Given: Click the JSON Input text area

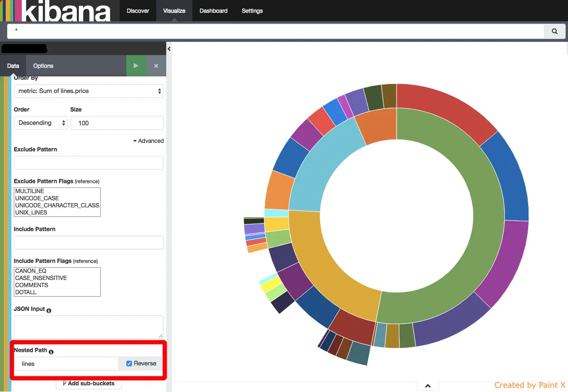Looking at the screenshot, I should point(89,327).
